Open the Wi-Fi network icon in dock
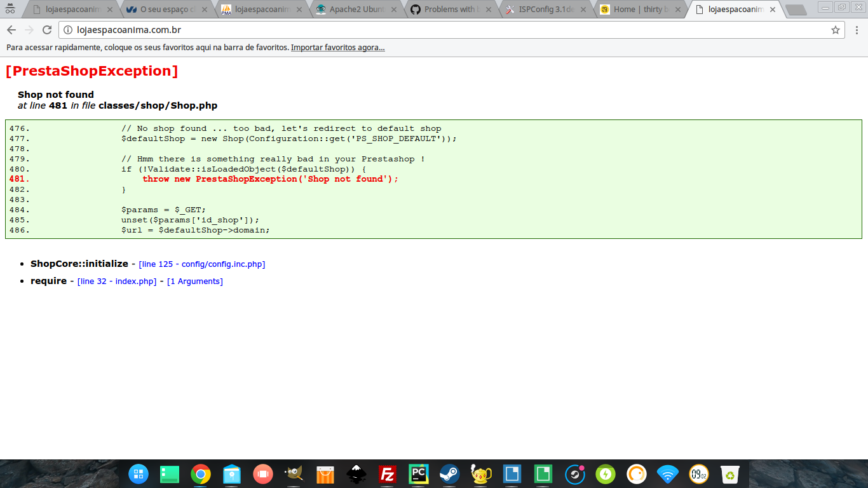 point(667,474)
